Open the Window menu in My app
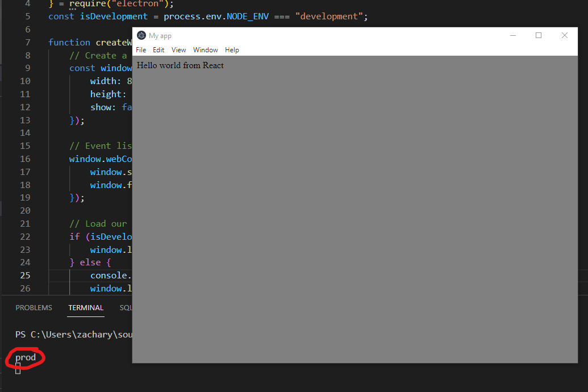The width and height of the screenshot is (588, 392). [205, 50]
